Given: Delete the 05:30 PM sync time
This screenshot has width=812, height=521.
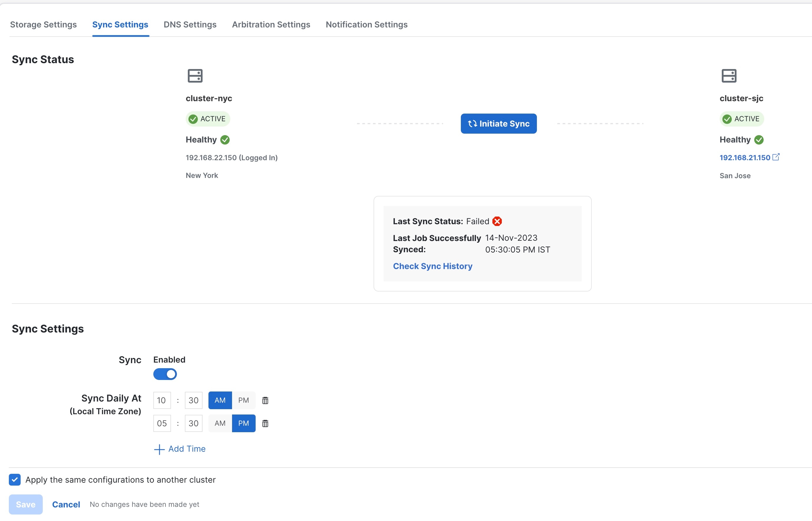Looking at the screenshot, I should pyautogui.click(x=265, y=424).
